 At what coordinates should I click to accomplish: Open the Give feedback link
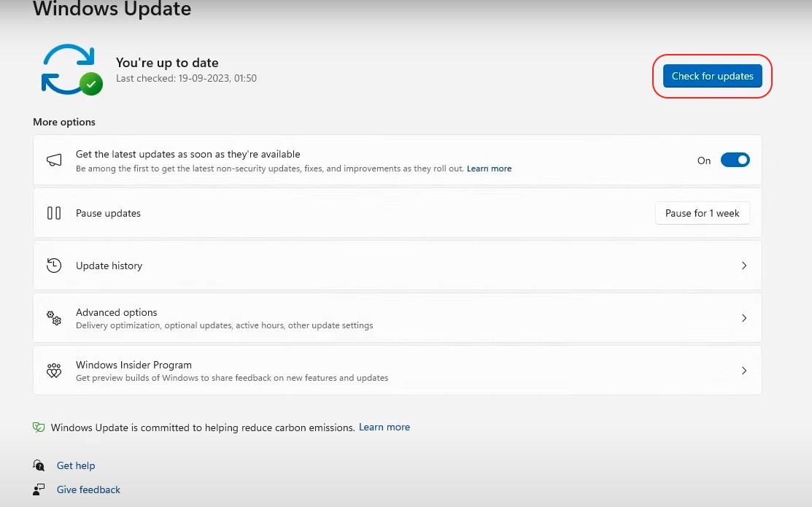pos(88,490)
